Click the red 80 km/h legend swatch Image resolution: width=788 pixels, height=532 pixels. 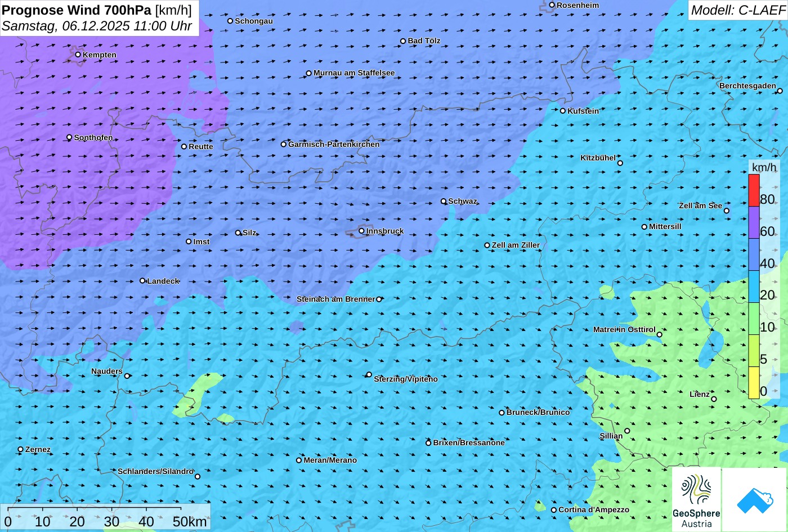[754, 190]
